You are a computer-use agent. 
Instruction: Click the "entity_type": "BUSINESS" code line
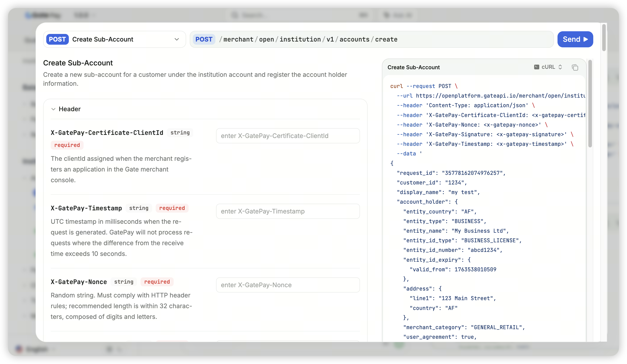pos(445,221)
